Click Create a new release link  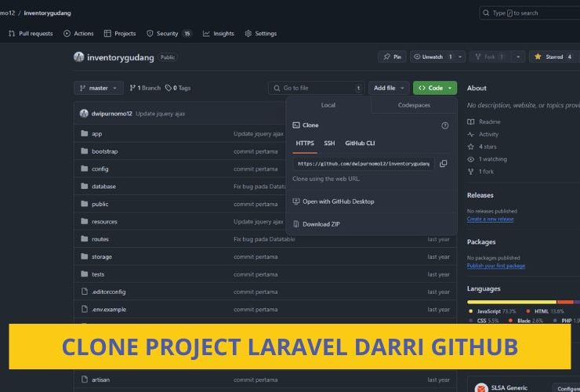click(490, 219)
